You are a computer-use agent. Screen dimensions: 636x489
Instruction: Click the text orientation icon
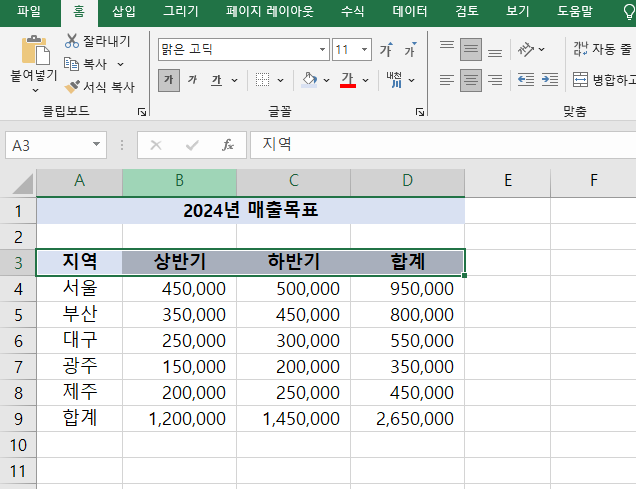[x=526, y=49]
